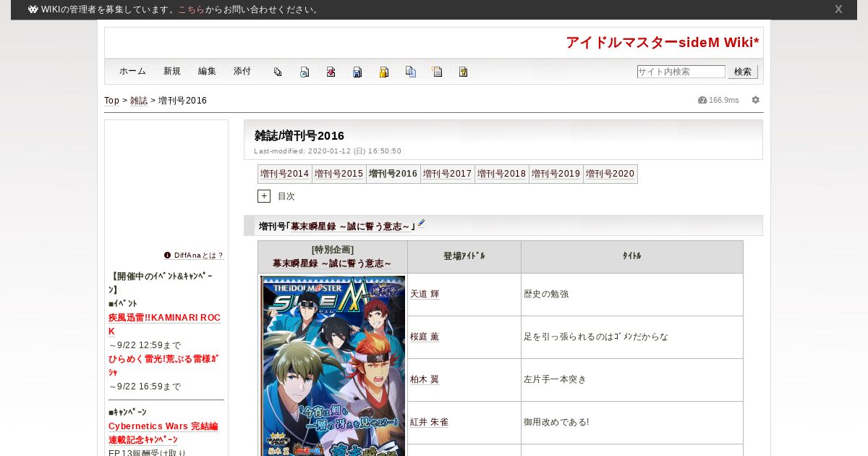Image resolution: width=868 pixels, height=456 pixels.
Task: Go to Top in breadcrumb
Action: (x=111, y=101)
